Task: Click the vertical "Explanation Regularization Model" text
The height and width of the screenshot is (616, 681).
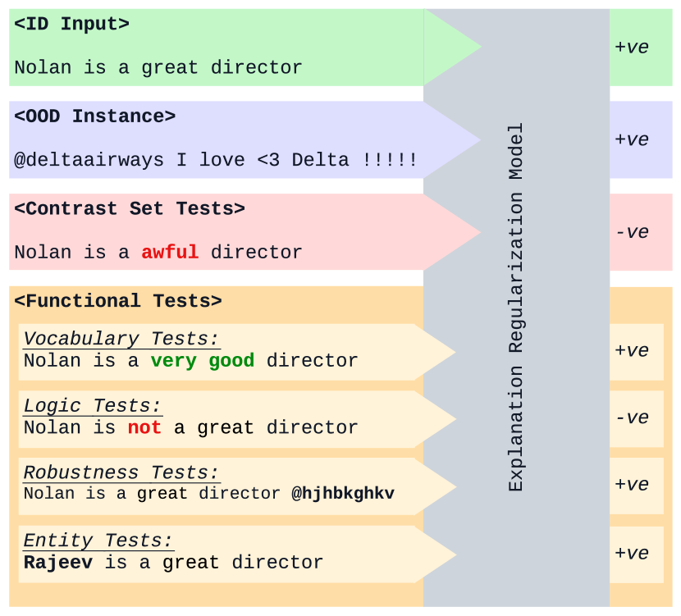Action: point(516,308)
